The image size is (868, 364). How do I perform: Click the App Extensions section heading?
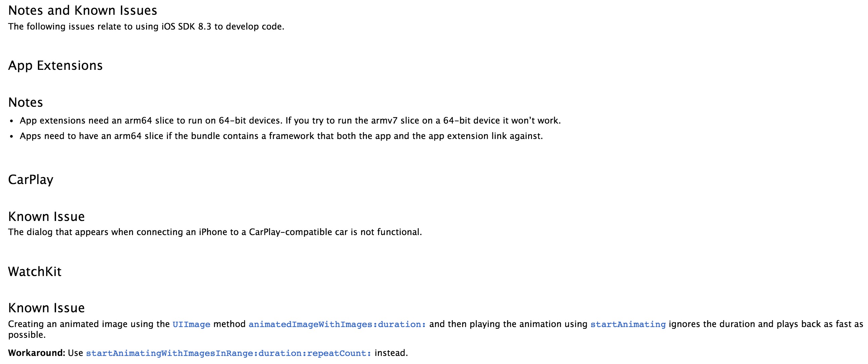55,65
